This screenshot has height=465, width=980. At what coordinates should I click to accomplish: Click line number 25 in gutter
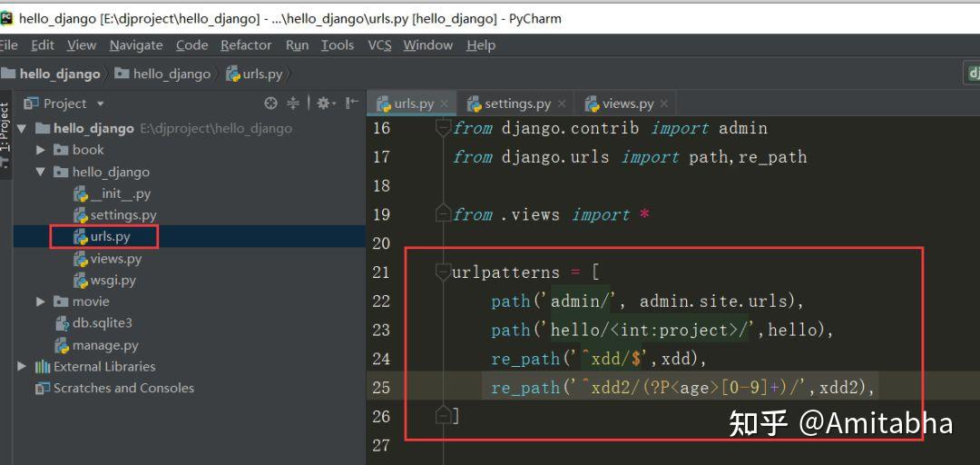[381, 388]
